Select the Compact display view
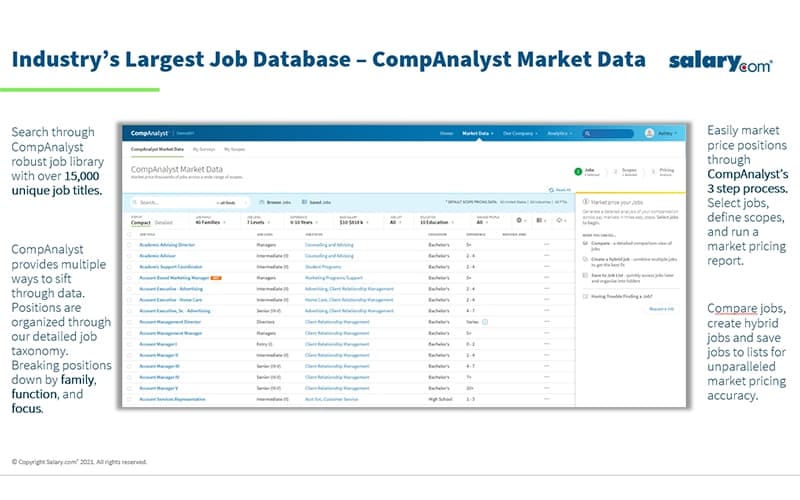This screenshot has height=500, width=800. click(141, 222)
